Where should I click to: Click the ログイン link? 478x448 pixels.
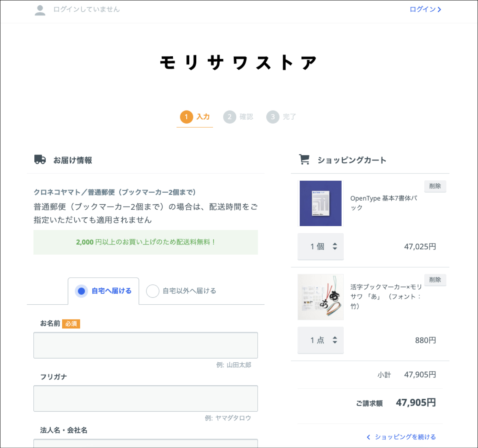point(425,9)
